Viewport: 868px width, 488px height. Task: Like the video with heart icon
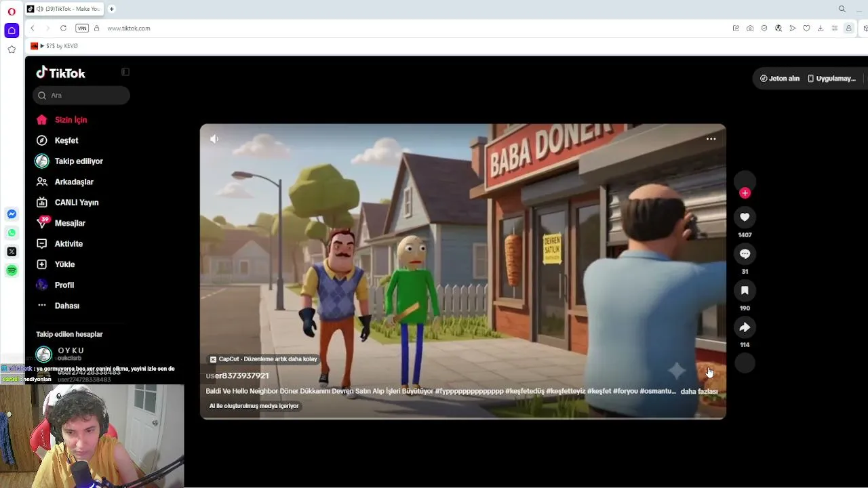coord(745,217)
